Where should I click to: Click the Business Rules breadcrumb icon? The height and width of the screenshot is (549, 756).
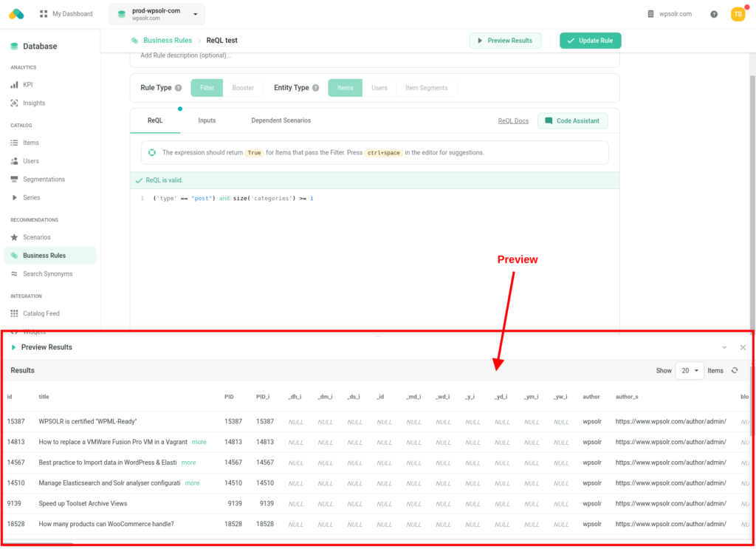pyautogui.click(x=135, y=41)
